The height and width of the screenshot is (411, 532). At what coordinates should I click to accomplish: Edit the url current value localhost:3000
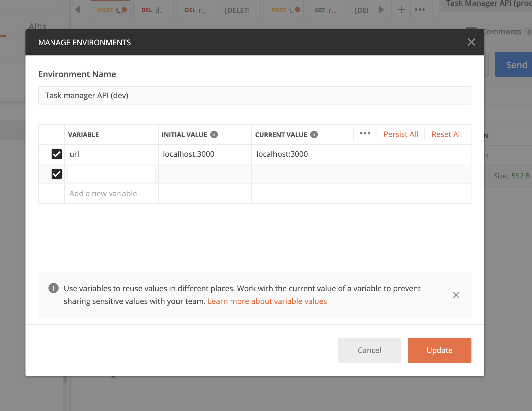[361, 154]
